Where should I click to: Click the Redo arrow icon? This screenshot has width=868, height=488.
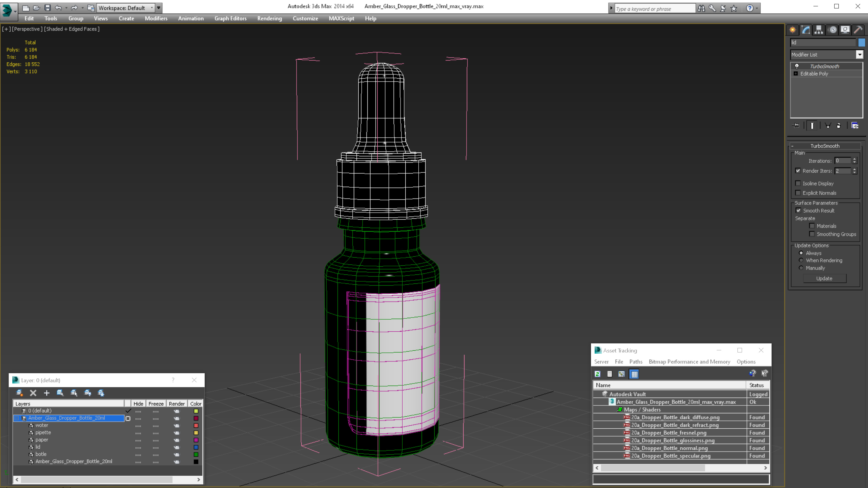click(74, 8)
